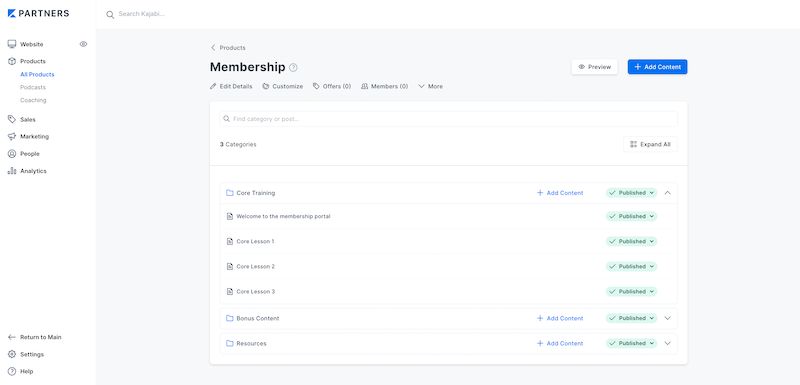This screenshot has height=385, width=800.
Task: Click the People person icon
Action: [12, 154]
